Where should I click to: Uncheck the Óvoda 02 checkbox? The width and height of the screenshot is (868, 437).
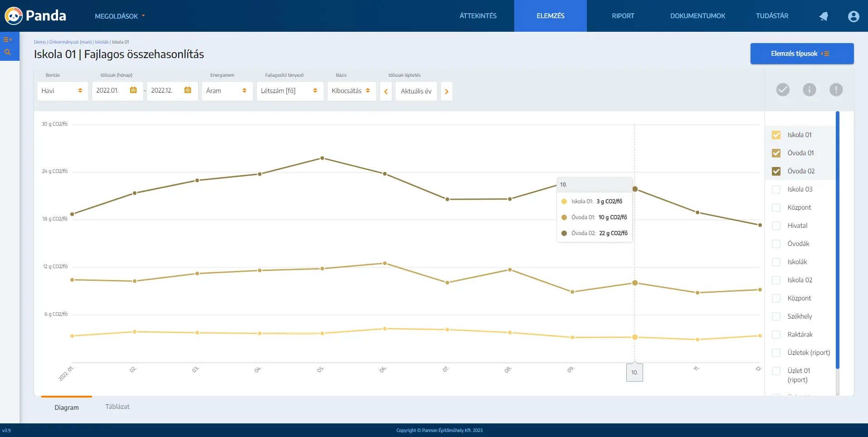776,171
